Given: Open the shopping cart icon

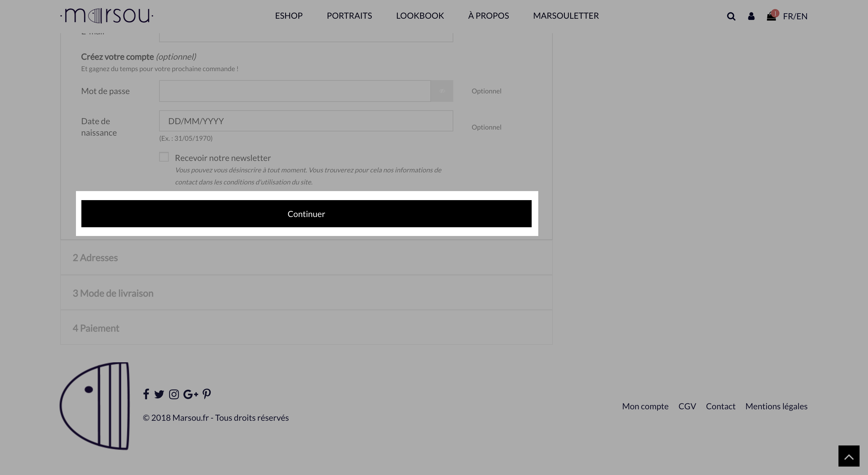Looking at the screenshot, I should [772, 16].
